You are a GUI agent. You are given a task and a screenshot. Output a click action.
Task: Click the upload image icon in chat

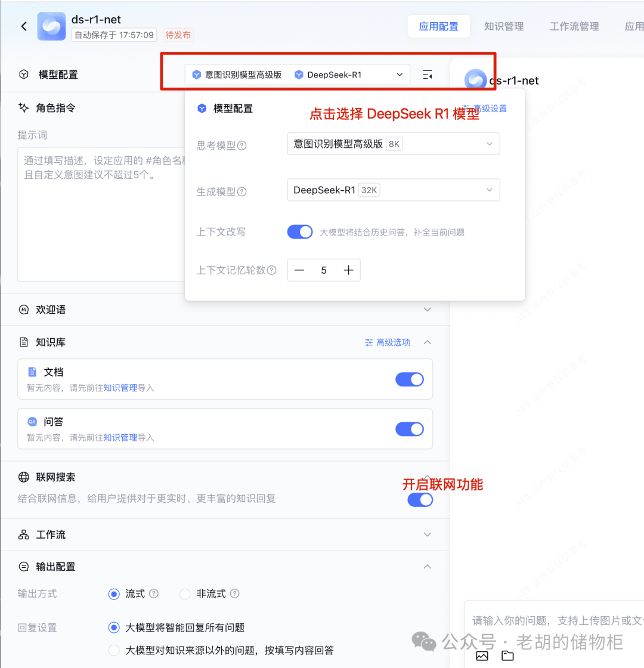point(482,655)
